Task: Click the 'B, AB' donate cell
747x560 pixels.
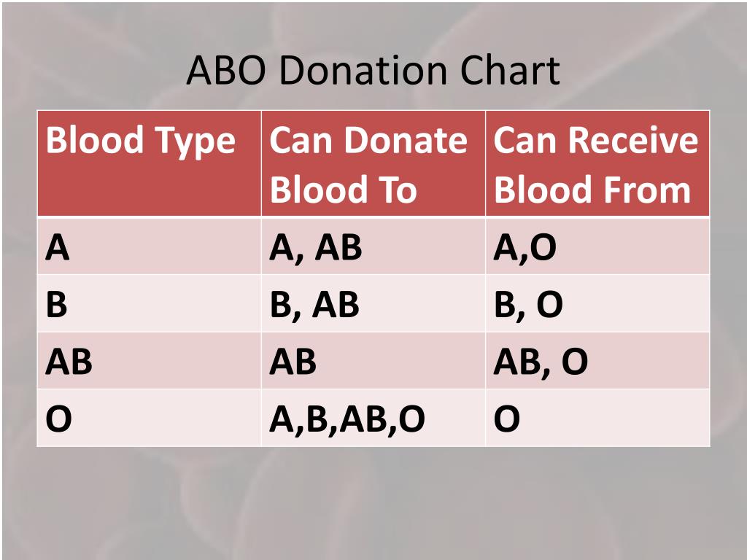Action: pyautogui.click(x=373, y=303)
